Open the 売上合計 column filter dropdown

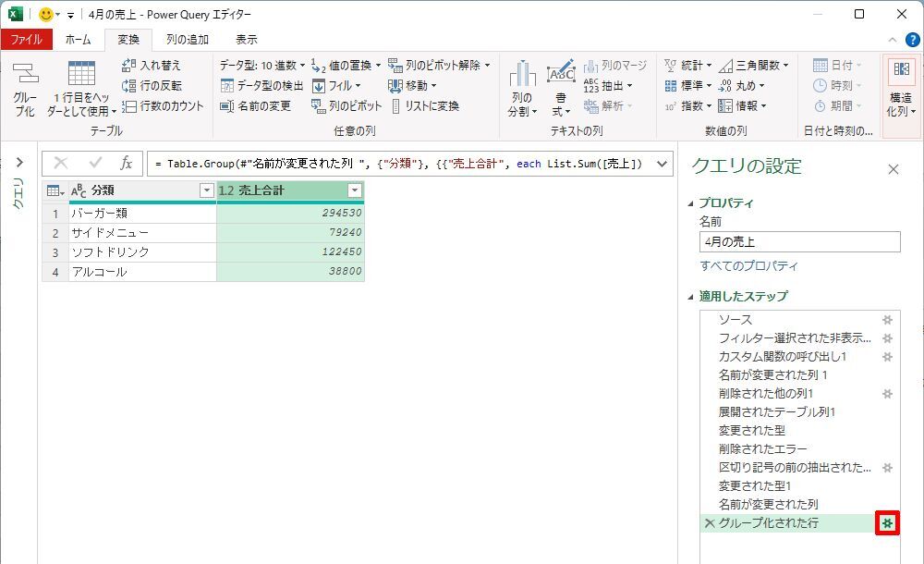pyautogui.click(x=354, y=190)
